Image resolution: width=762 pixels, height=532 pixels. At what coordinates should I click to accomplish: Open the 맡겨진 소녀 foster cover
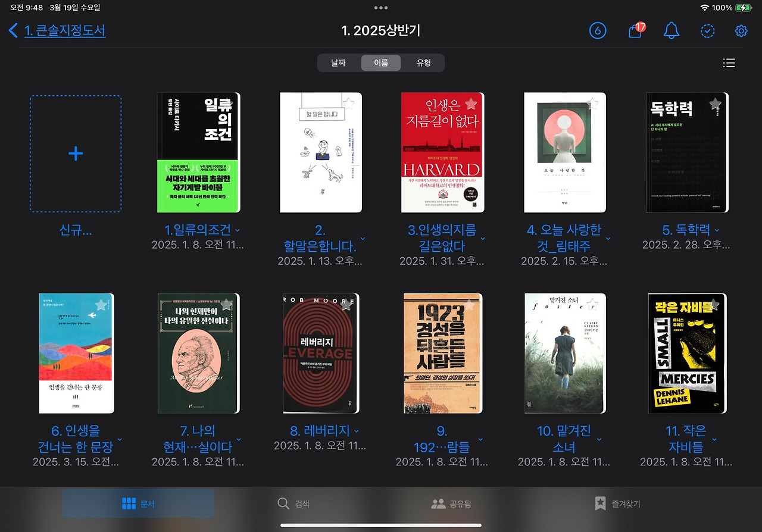tap(565, 353)
